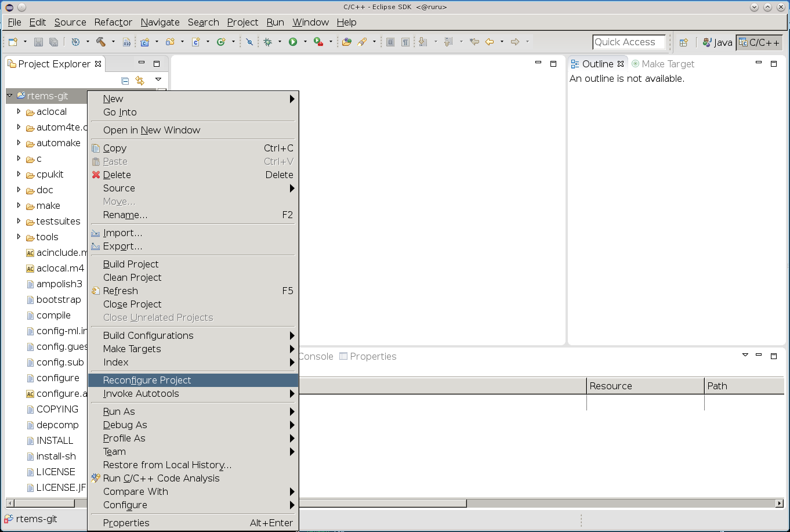
Task: Expand the testsuites folder tree node
Action: tap(19, 221)
